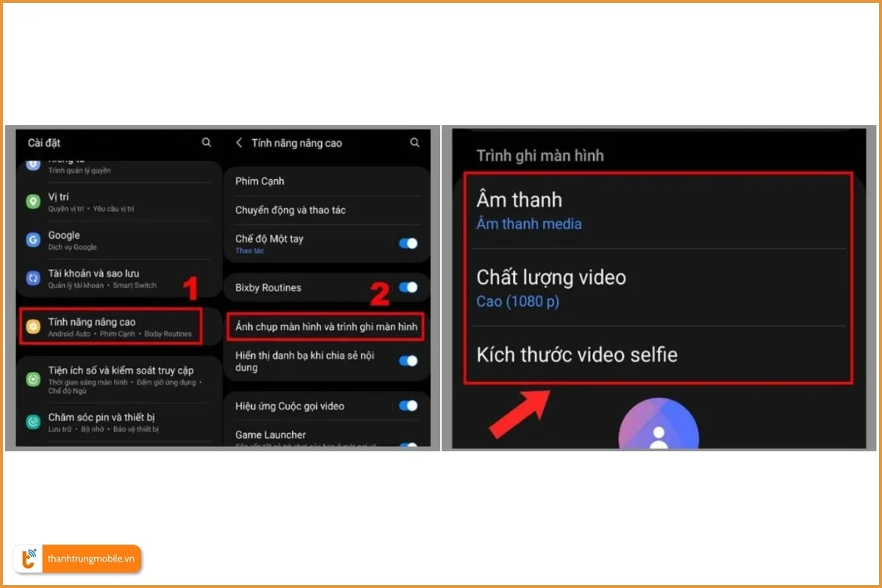Tap the back arrow on Tính năng nâng cao
The height and width of the screenshot is (588, 882).
pyautogui.click(x=239, y=143)
